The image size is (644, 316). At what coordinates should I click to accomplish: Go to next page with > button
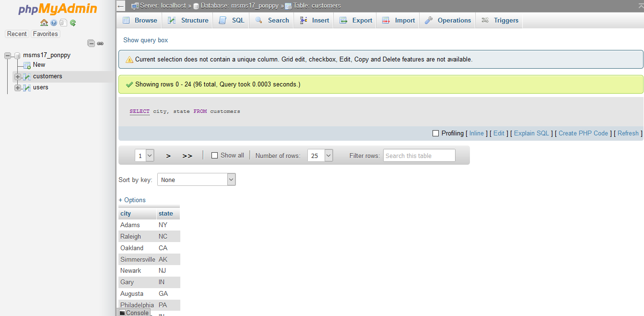[x=168, y=156]
